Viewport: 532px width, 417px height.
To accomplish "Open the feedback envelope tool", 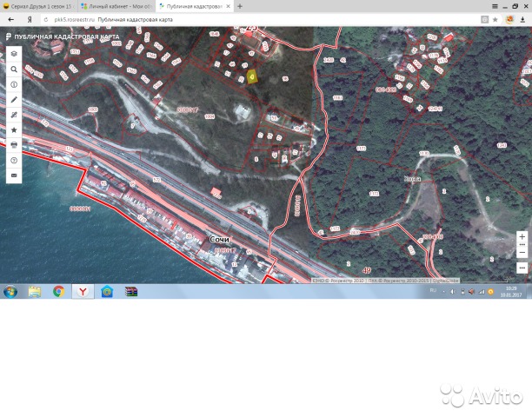I will point(14,175).
